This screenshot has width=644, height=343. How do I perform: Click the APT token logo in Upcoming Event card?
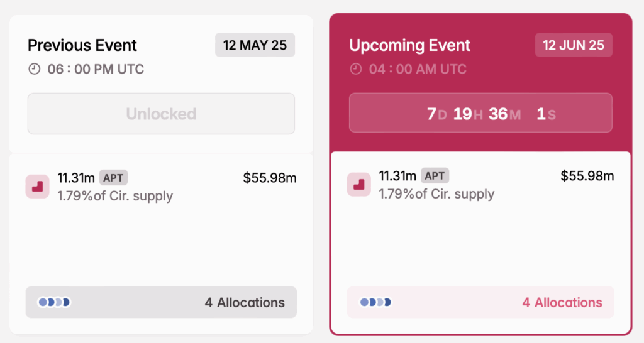359,184
